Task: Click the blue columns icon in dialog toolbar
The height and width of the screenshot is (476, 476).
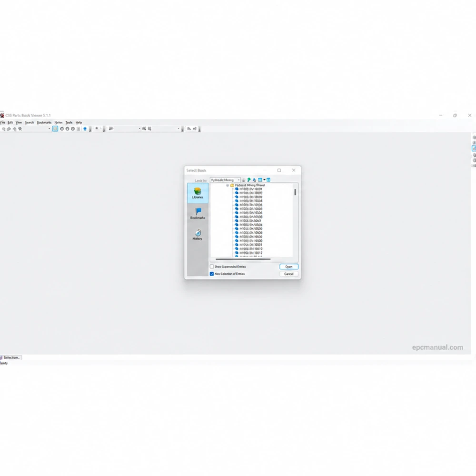Action: point(268,180)
